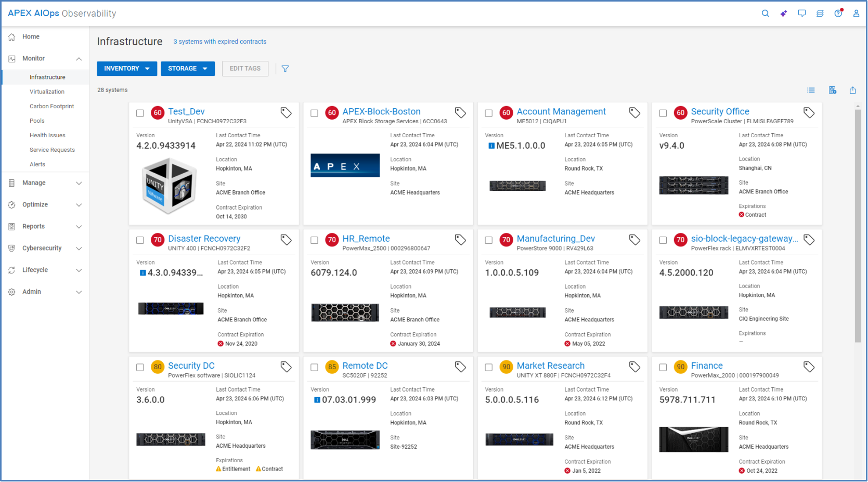Screen dimensions: 868x482
Task: Open the AI assistant sparkle icon
Action: point(783,14)
